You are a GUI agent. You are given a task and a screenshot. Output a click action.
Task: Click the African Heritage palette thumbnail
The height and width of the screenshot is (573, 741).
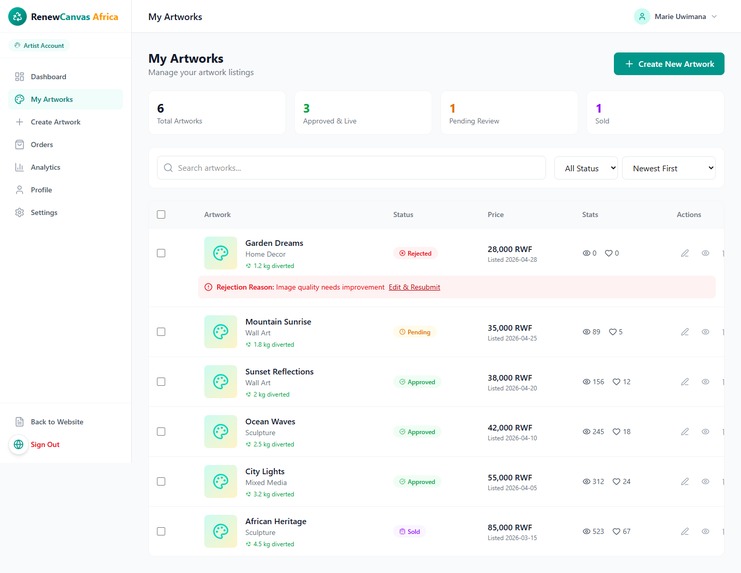221,531
